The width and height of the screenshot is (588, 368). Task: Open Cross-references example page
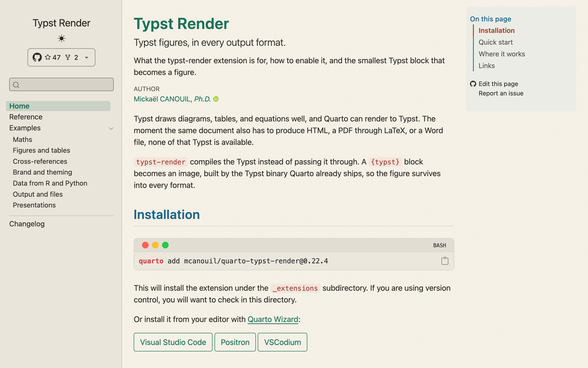40,161
